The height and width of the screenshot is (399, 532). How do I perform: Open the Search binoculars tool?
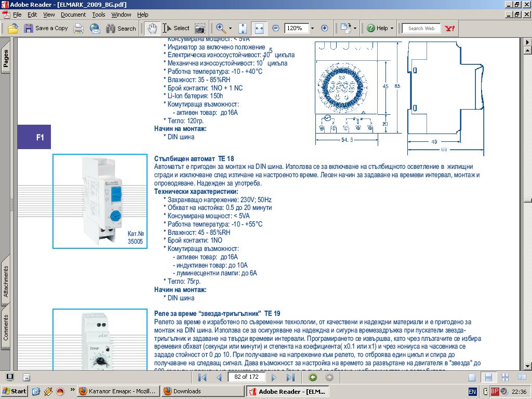click(121, 29)
